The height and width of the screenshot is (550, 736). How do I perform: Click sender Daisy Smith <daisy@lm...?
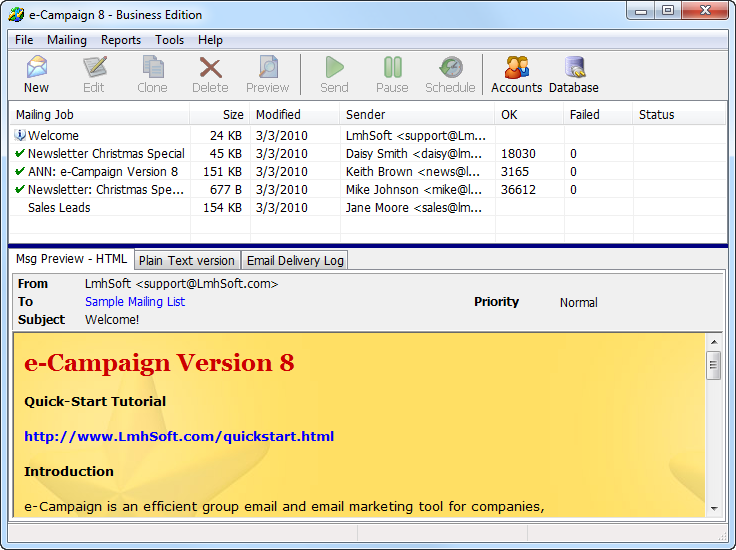pos(414,153)
